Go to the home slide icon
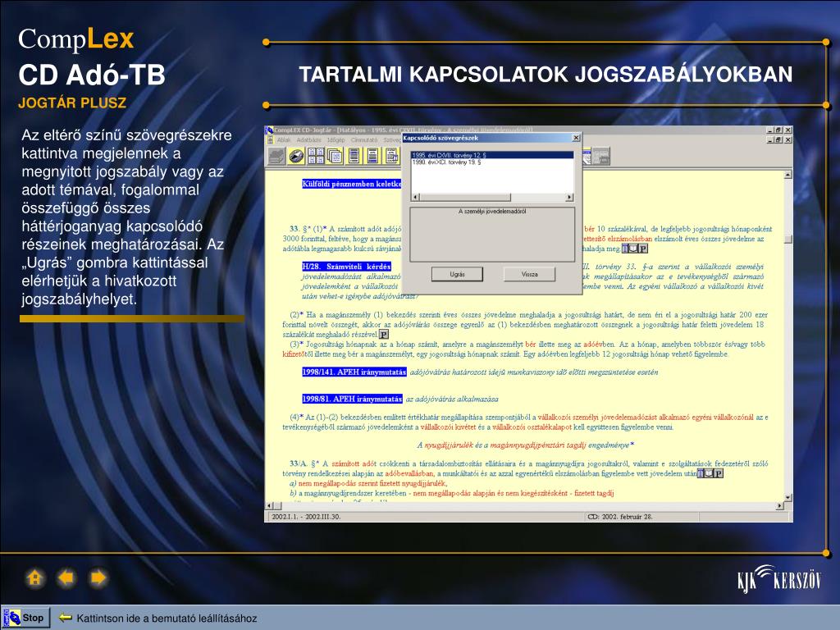Viewport: 840px width, 630px height. (34, 578)
